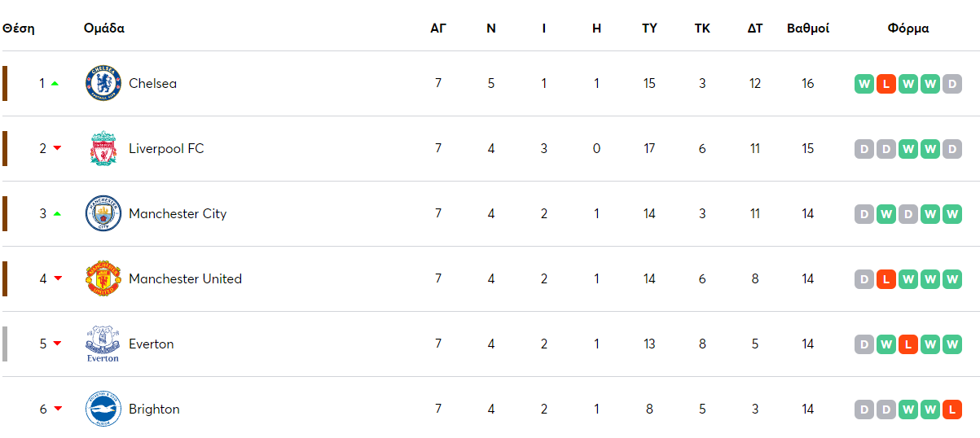This screenshot has height=438, width=980.
Task: Open the Chelsea team link
Action: (152, 83)
